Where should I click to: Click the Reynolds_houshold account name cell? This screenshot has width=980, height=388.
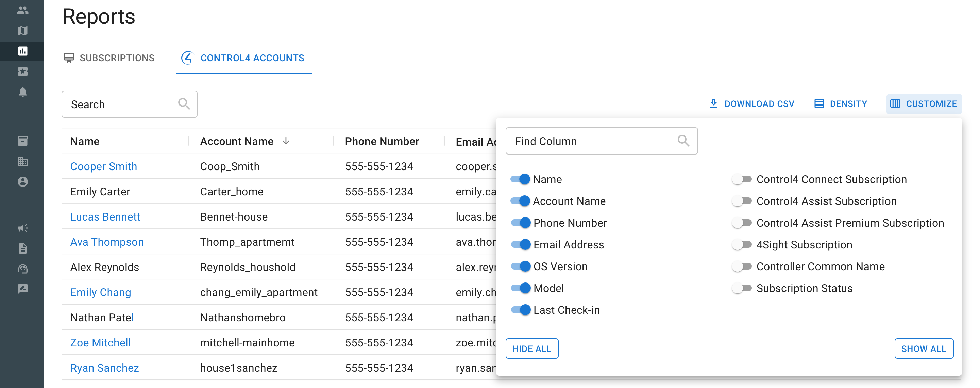point(248,266)
